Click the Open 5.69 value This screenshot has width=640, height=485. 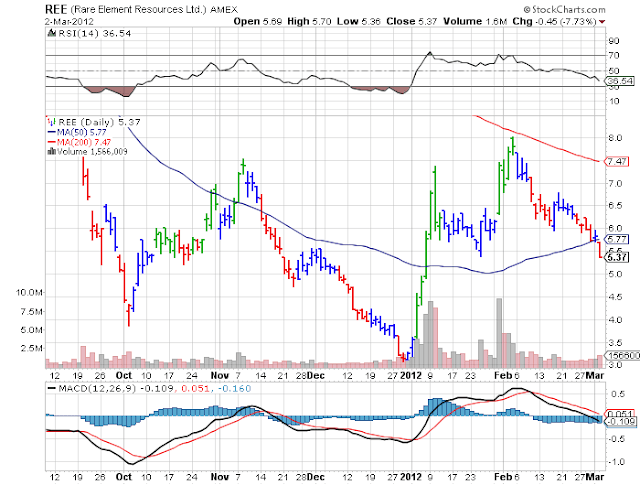coord(258,21)
